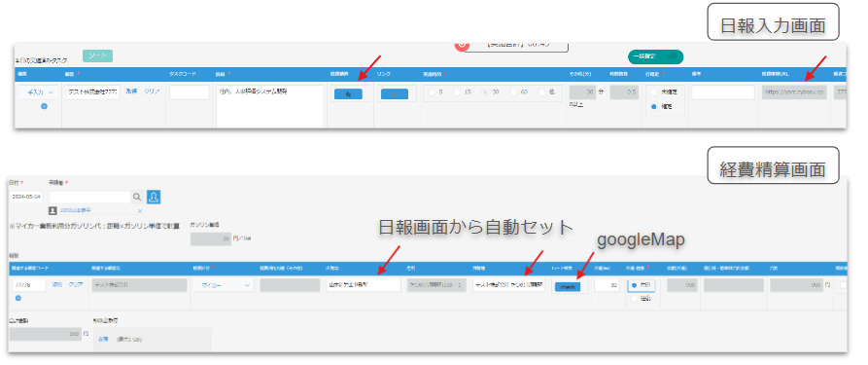The image size is (868, 365).
Task: Click the distance field showing 30
Action: point(607,285)
